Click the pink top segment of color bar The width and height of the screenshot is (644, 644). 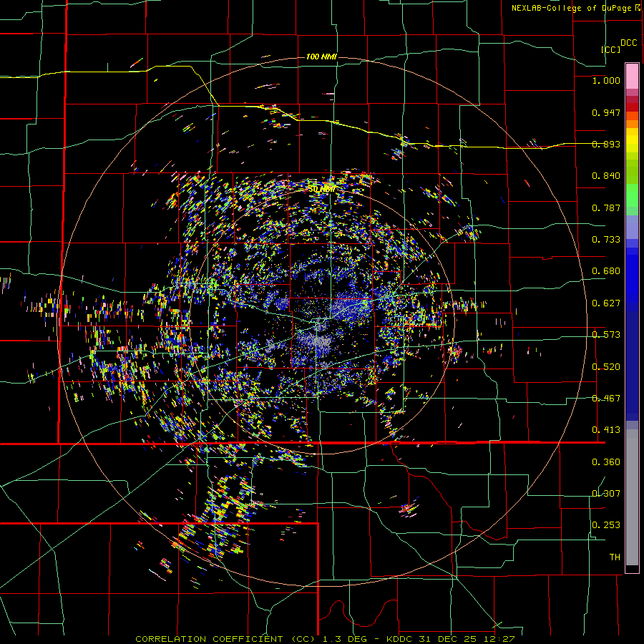coord(632,76)
